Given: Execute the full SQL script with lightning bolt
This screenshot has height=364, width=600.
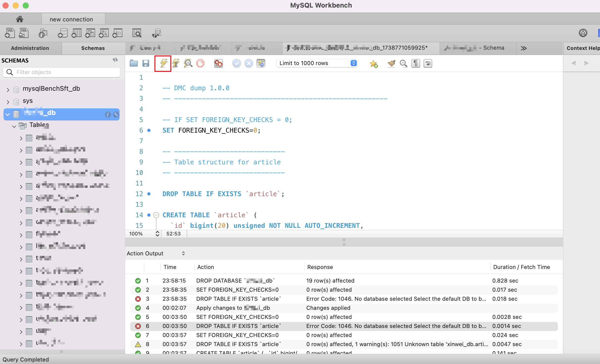Looking at the screenshot, I should [x=163, y=63].
